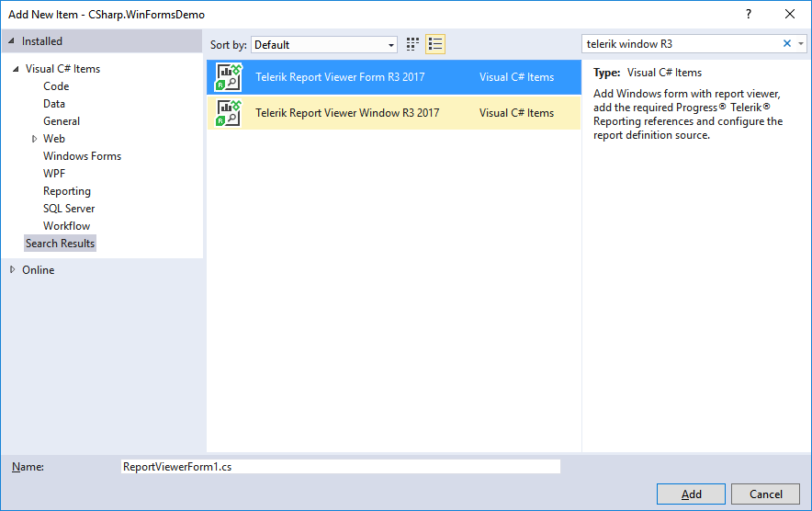Screen dimensions: 812x511
Task: Clear the search box with X icon
Action: (786, 43)
